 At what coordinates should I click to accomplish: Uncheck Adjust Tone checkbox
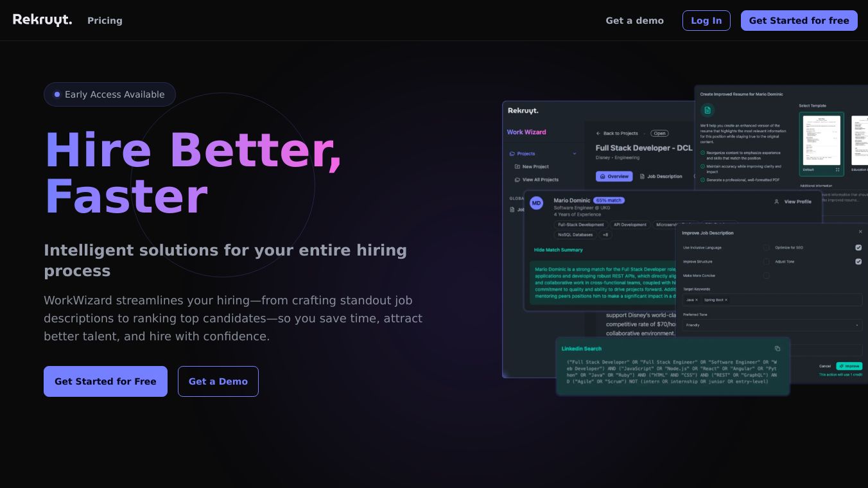pos(858,261)
